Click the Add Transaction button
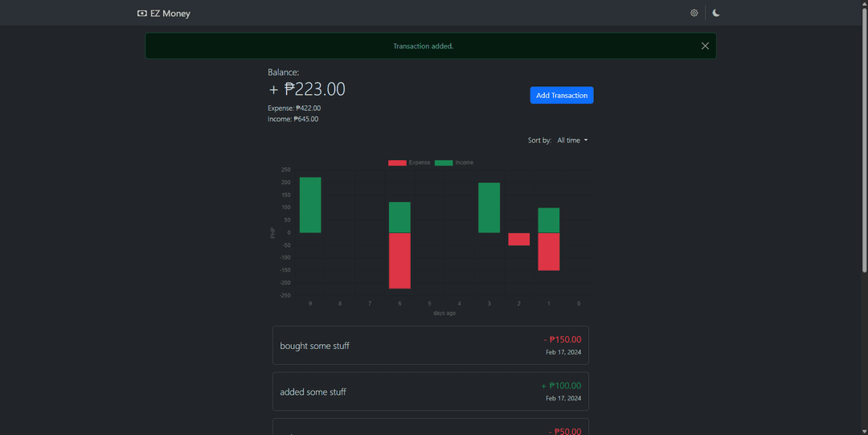The height and width of the screenshot is (435, 868). coord(562,96)
